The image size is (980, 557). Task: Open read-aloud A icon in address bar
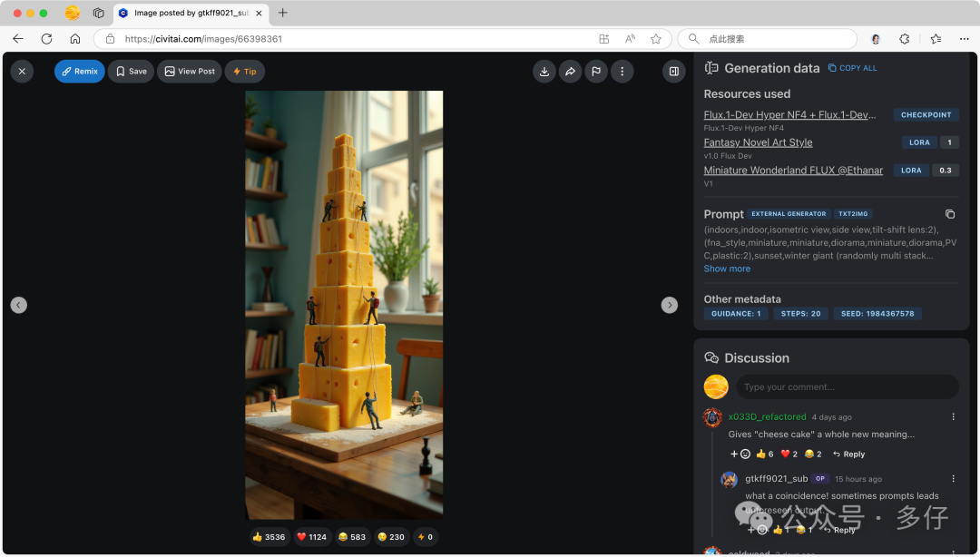pos(630,39)
